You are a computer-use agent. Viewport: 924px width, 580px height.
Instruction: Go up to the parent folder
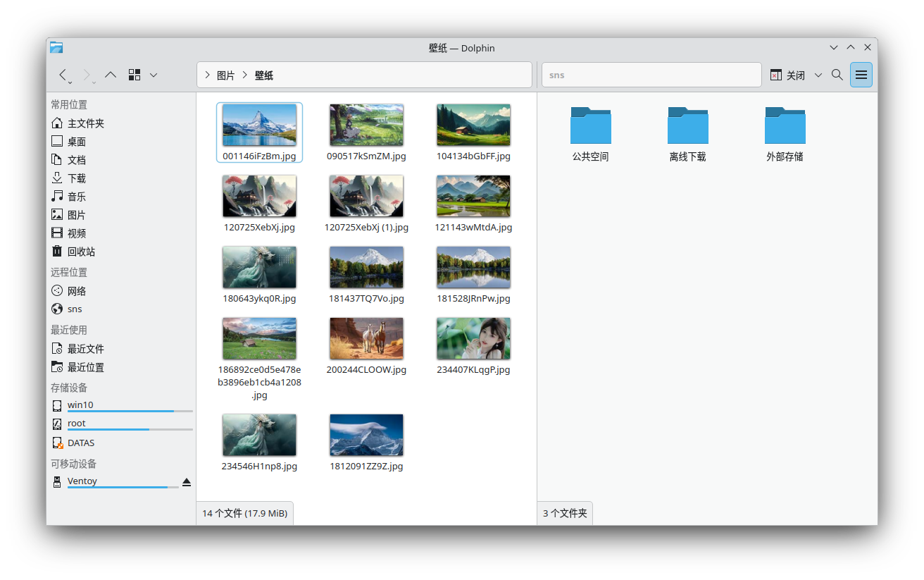point(111,75)
